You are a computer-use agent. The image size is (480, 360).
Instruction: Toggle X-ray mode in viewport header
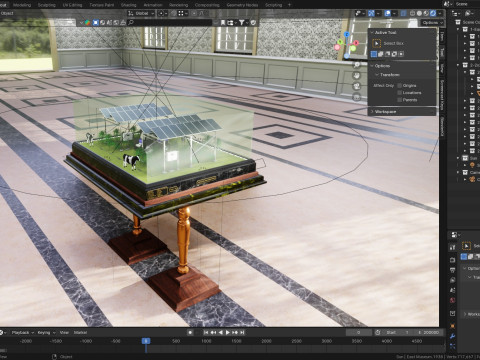pos(403,13)
